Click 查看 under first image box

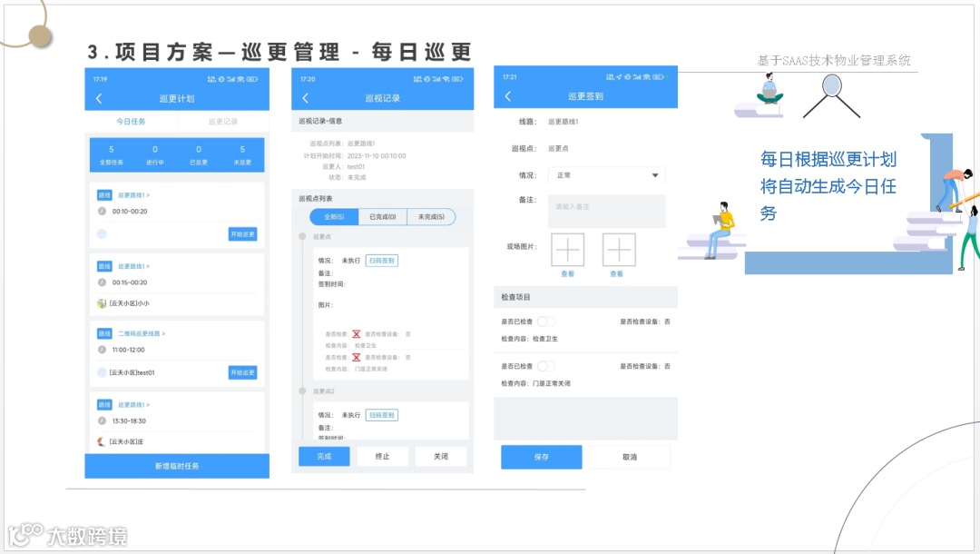click(567, 274)
